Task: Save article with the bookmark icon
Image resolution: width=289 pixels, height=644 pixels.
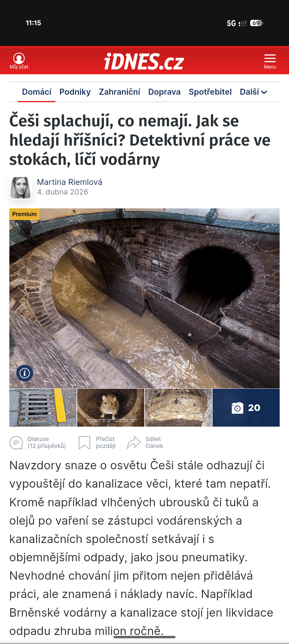Action: click(84, 443)
